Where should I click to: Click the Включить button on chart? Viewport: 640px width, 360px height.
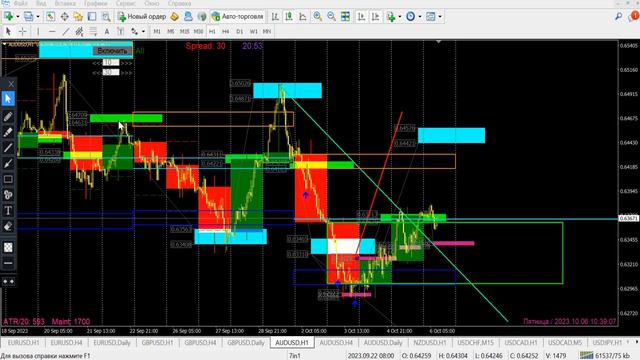(112, 51)
